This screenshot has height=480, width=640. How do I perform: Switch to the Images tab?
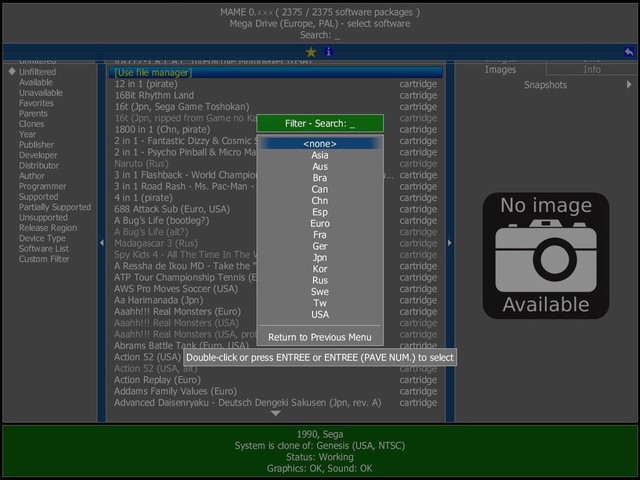coord(500,70)
